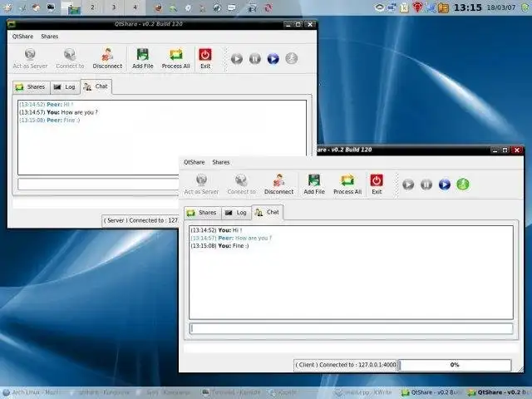Click the Exit power icon in the client window
The image size is (532, 399).
377,180
